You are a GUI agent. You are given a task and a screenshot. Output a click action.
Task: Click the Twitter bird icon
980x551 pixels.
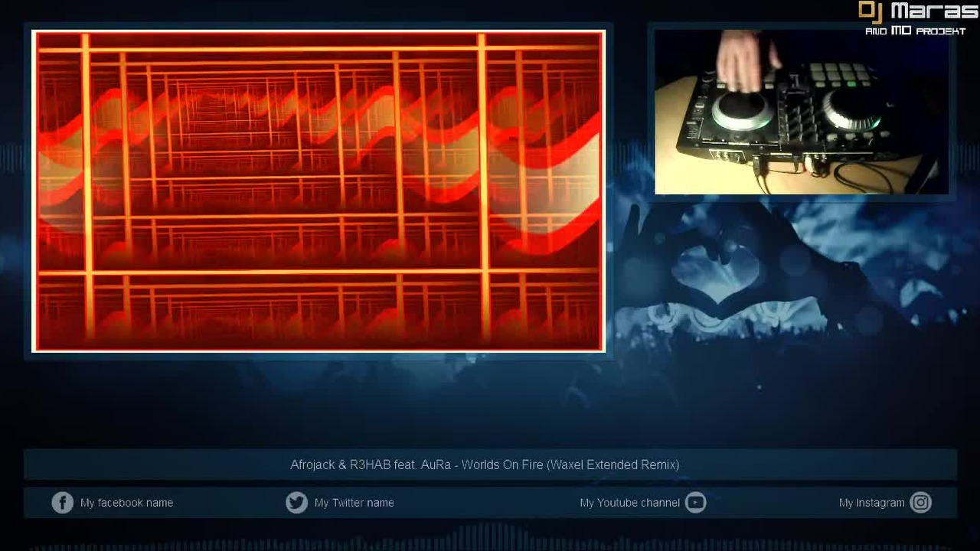[x=296, y=503]
